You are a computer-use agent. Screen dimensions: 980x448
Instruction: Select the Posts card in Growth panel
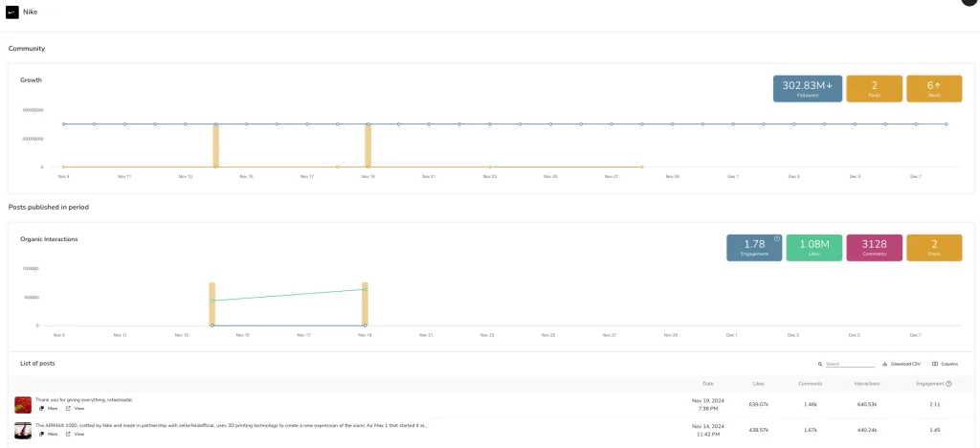875,89
